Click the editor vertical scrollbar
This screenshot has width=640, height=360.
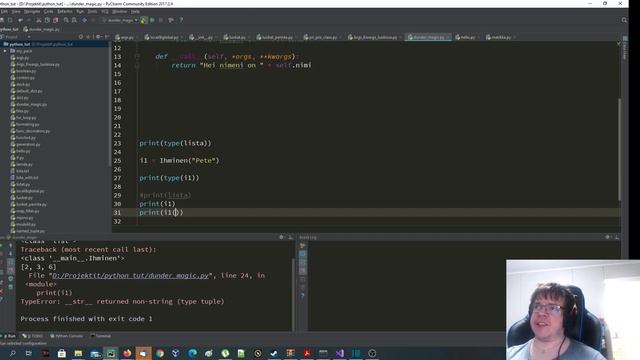coord(619,149)
